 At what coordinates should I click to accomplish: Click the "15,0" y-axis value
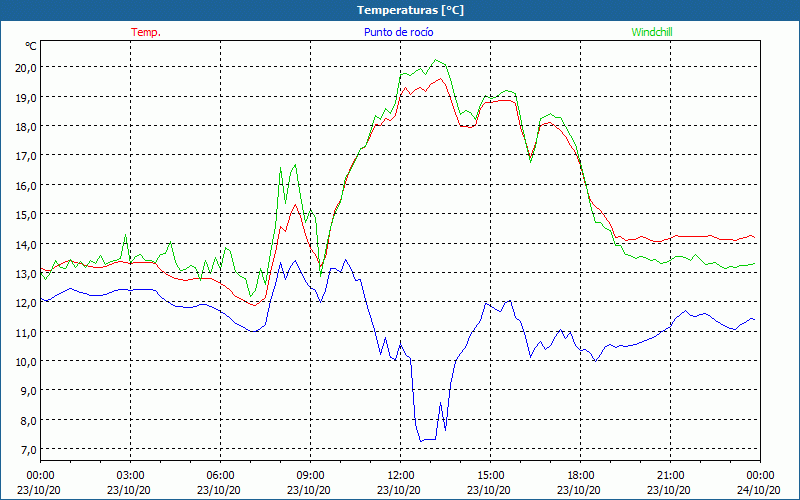click(x=26, y=214)
